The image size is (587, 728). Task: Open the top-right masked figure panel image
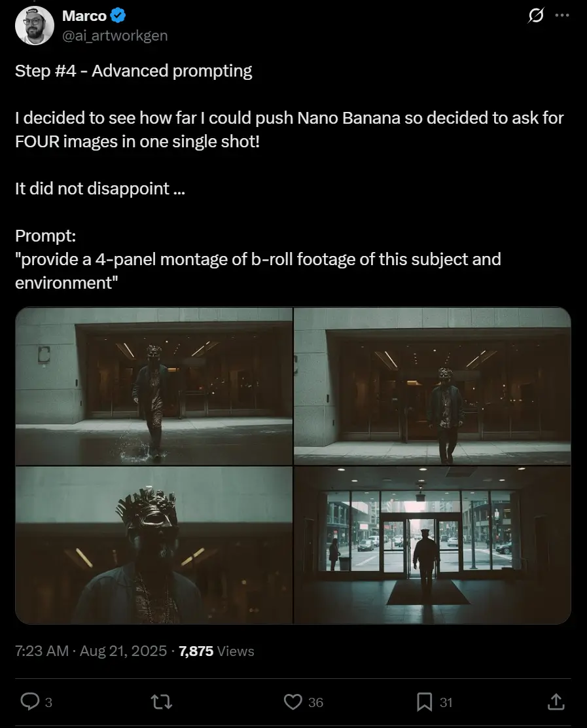click(x=433, y=386)
